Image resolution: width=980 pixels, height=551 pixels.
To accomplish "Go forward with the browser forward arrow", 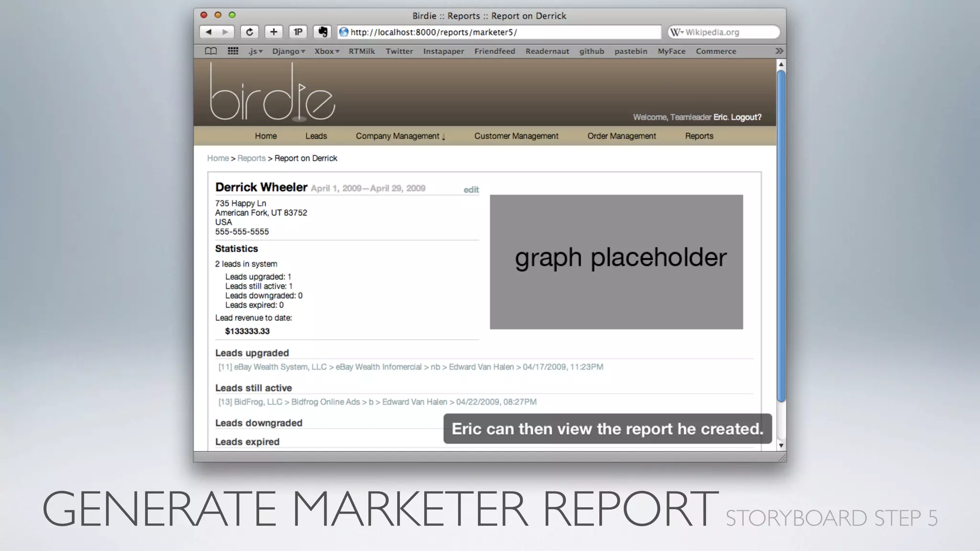I will pyautogui.click(x=225, y=32).
